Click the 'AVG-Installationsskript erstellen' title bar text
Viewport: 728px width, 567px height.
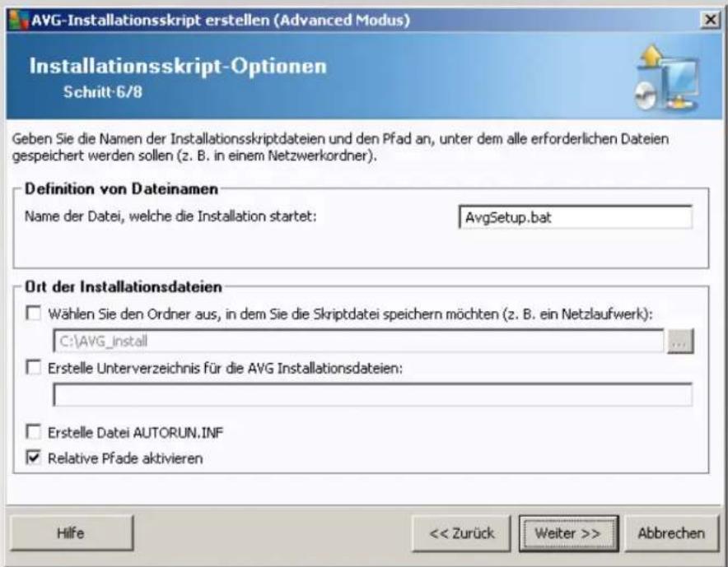[221, 20]
